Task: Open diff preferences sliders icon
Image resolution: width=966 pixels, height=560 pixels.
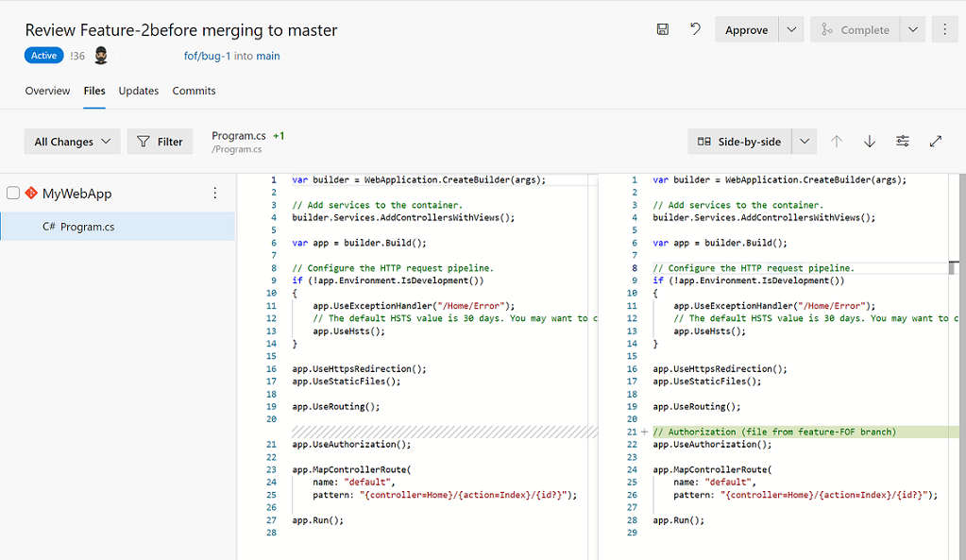Action: pos(903,141)
